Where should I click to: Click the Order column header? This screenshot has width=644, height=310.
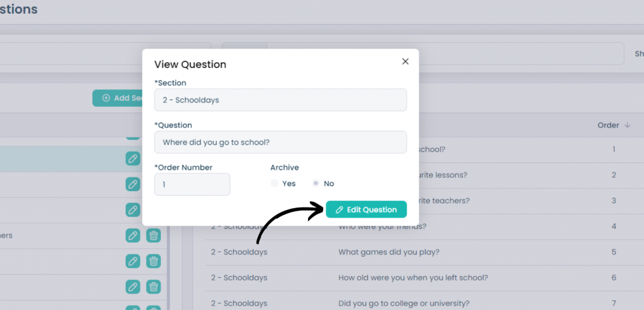click(608, 125)
